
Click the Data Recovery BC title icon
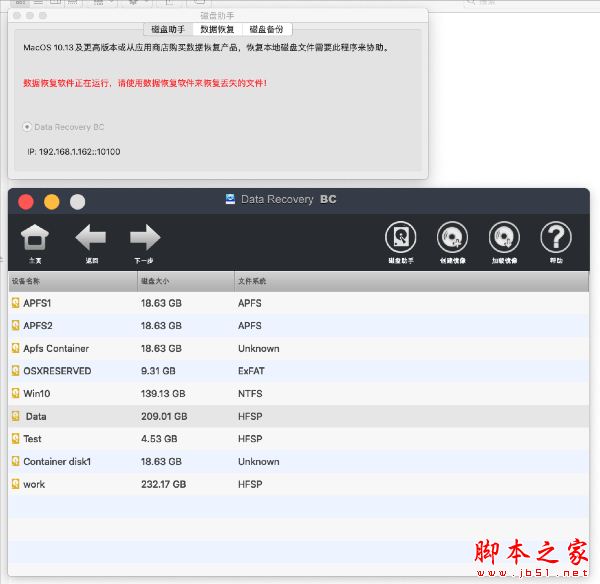pyautogui.click(x=230, y=199)
